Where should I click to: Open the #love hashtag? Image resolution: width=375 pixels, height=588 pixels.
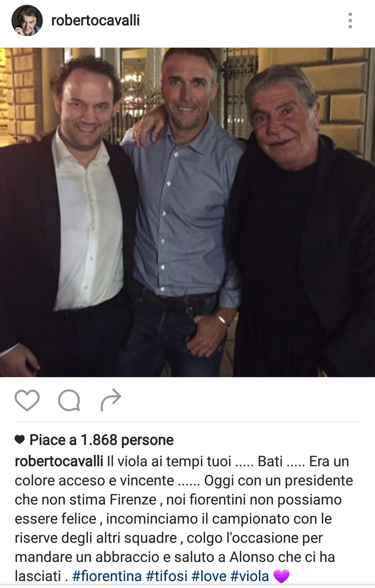coord(209,576)
